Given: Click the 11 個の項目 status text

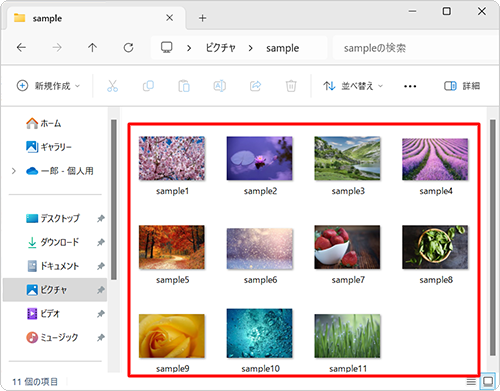Looking at the screenshot, I should click(35, 382).
